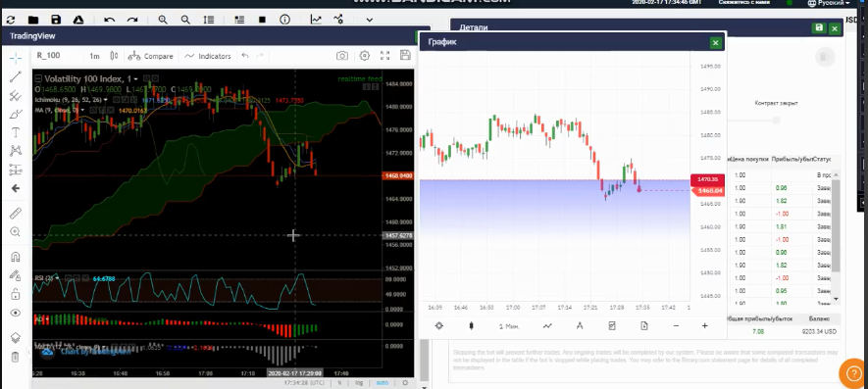
Task: Click the zoom-in magnifier in top toolbar
Action: coord(163,20)
